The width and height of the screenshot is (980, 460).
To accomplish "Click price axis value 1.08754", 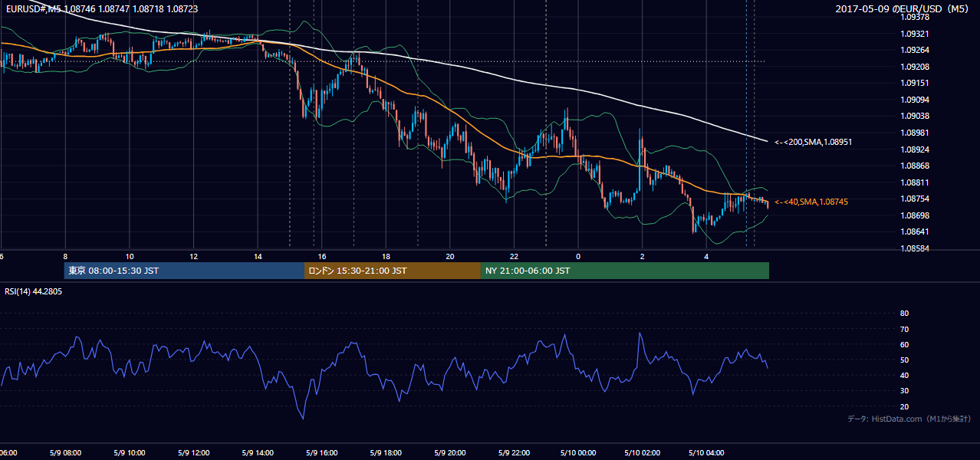I will [x=915, y=199].
